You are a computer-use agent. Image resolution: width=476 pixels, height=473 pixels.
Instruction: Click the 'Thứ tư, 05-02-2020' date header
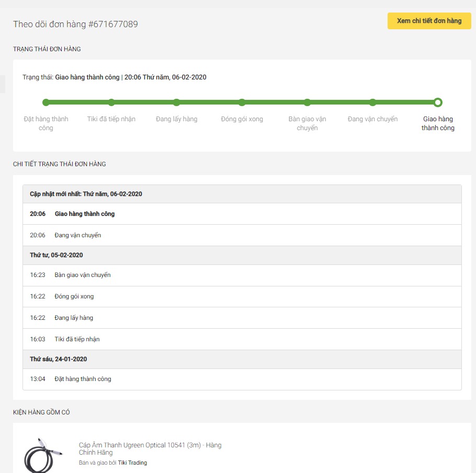(x=56, y=255)
